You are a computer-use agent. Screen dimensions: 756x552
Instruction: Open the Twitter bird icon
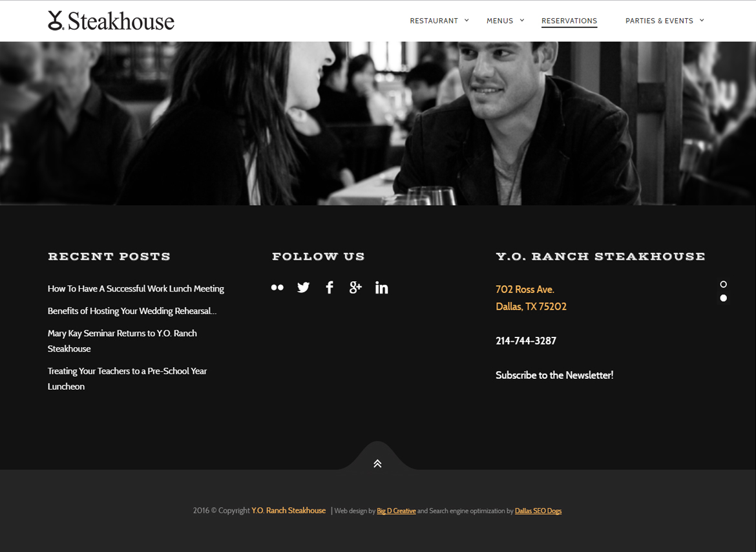click(x=303, y=288)
